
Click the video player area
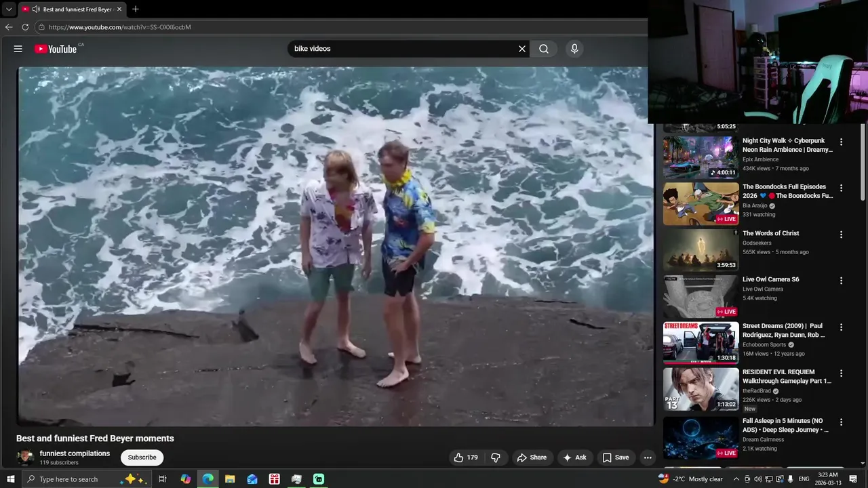point(336,246)
